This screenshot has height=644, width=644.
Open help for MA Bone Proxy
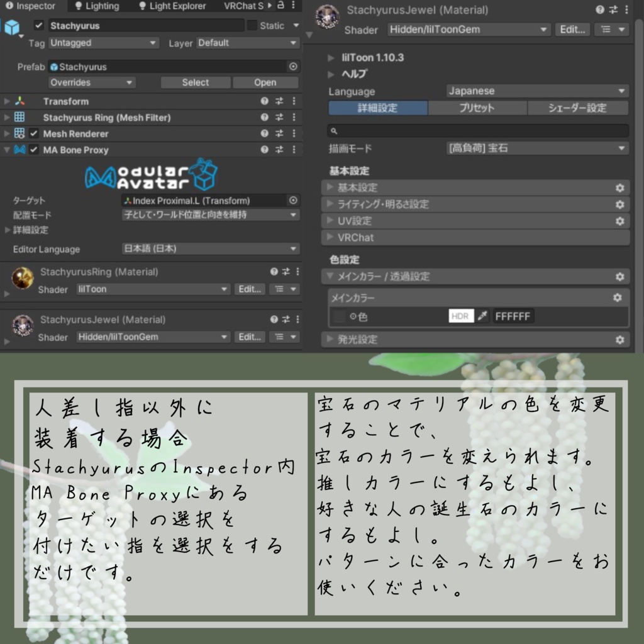264,150
